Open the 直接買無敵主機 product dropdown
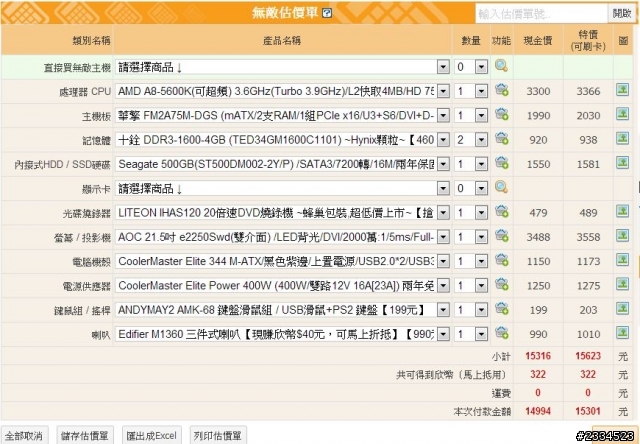The width and height of the screenshot is (640, 444). point(282,67)
